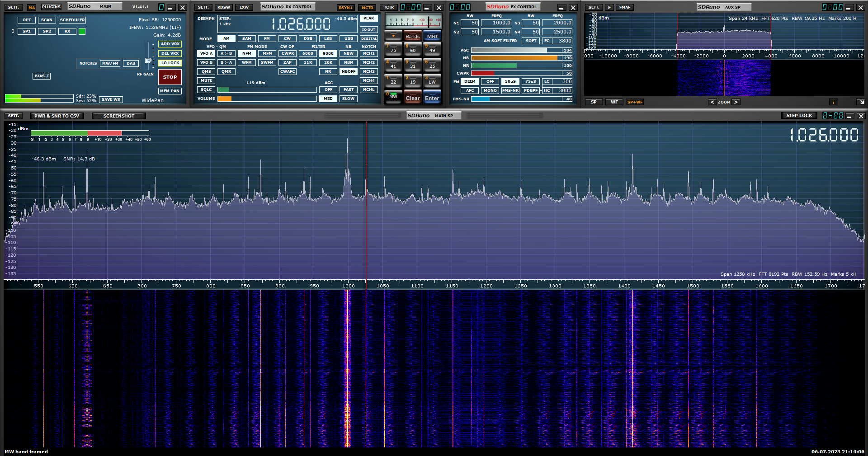The height and width of the screenshot is (456, 868).
Task: Select USB demodulation mode
Action: click(x=348, y=38)
